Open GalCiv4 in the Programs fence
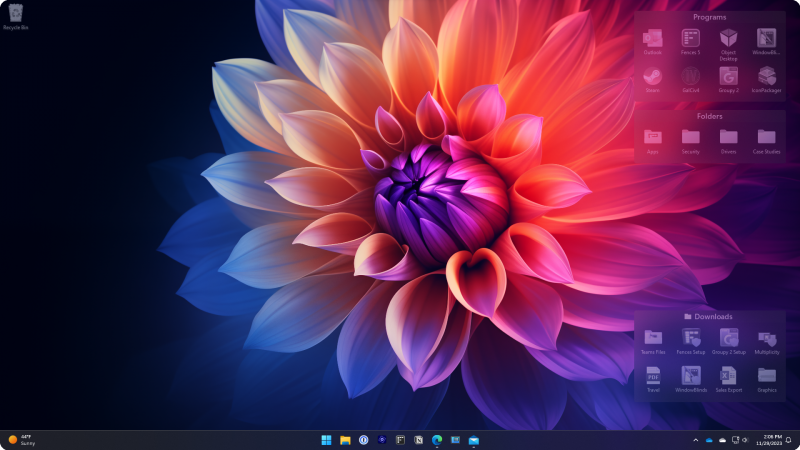 tap(690, 77)
